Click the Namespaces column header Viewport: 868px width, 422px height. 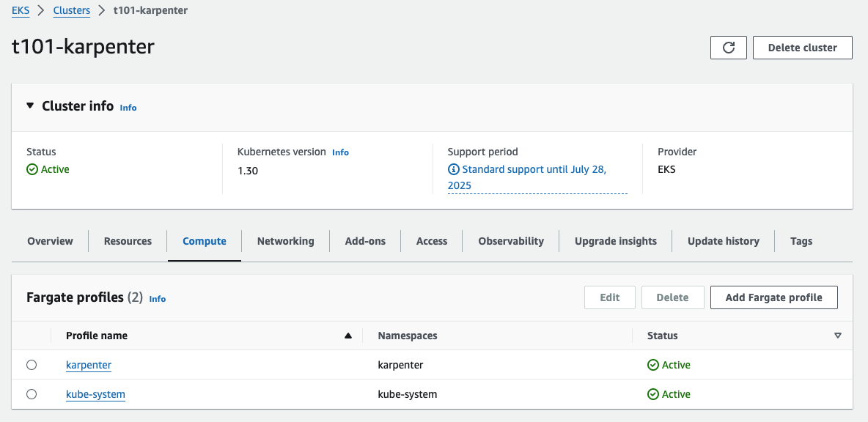point(408,336)
